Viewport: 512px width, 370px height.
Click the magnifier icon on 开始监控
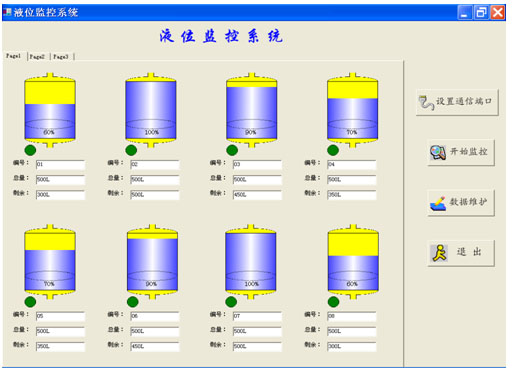pyautogui.click(x=438, y=153)
